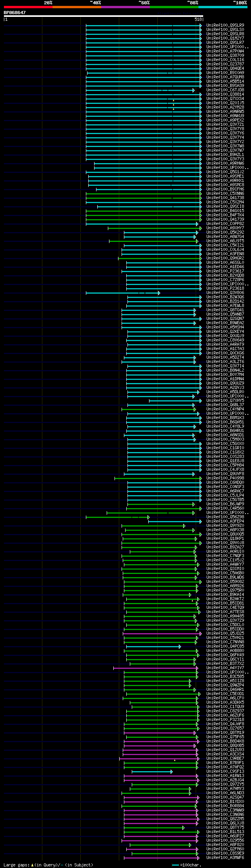Select the query label BP068647
This screenshot has width=251, height=868.
tap(15, 13)
